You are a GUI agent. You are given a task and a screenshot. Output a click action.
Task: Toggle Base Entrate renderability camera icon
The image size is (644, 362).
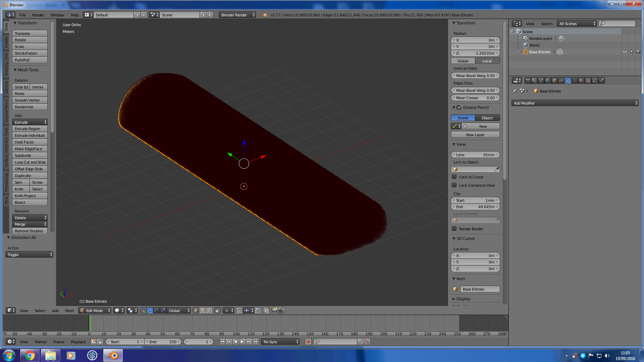638,52
